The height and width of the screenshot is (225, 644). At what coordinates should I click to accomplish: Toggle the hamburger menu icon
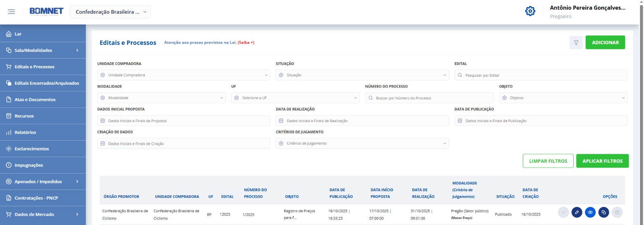11,12
